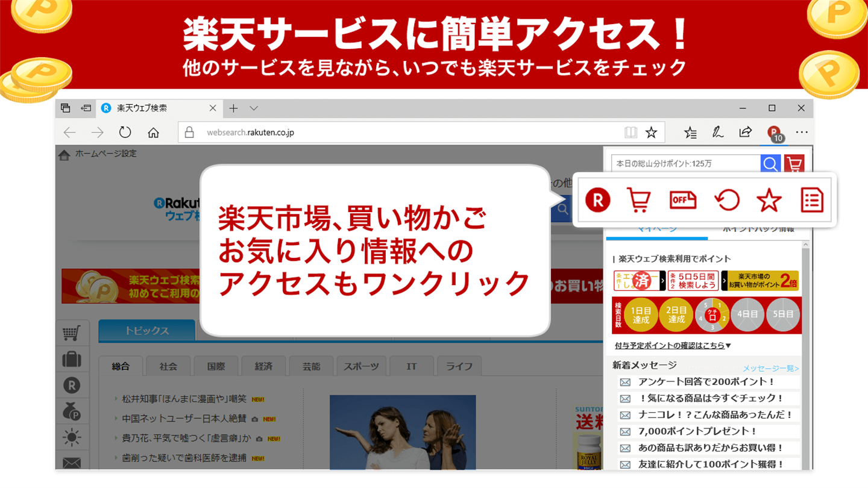868x488 pixels.
Task: Select the スポーツ news tab
Action: (361, 366)
